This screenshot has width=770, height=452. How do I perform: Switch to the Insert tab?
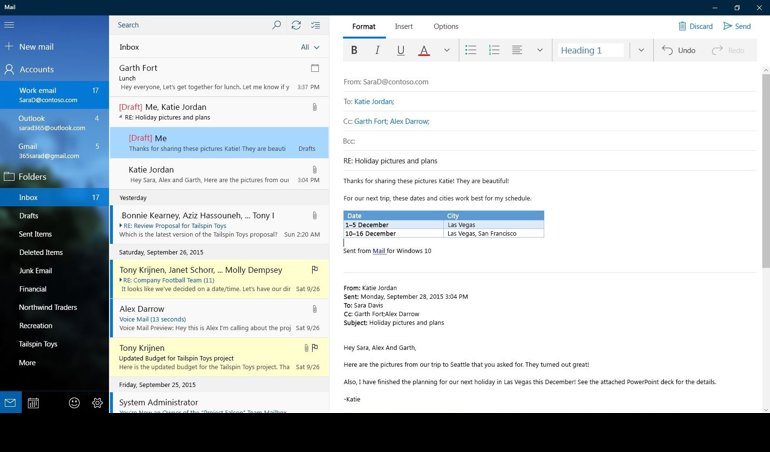[x=404, y=26]
